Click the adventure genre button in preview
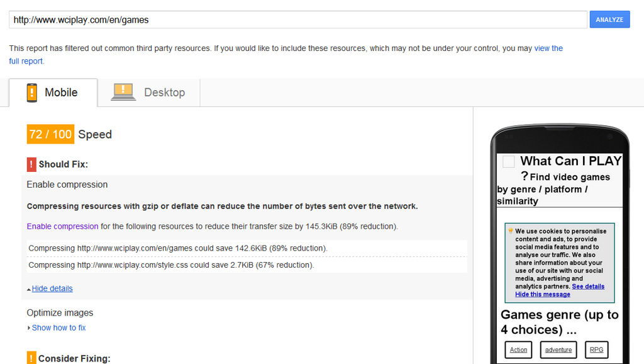644x364 pixels. [x=558, y=350]
